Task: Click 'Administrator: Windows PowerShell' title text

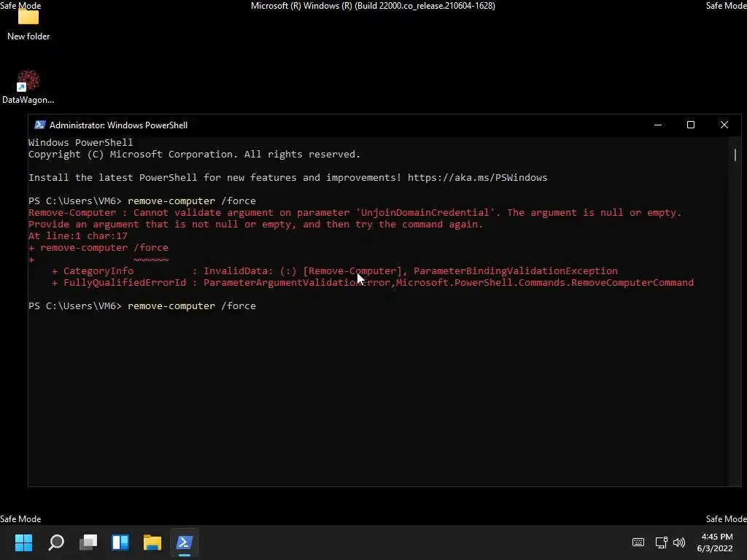Action: pyautogui.click(x=119, y=125)
